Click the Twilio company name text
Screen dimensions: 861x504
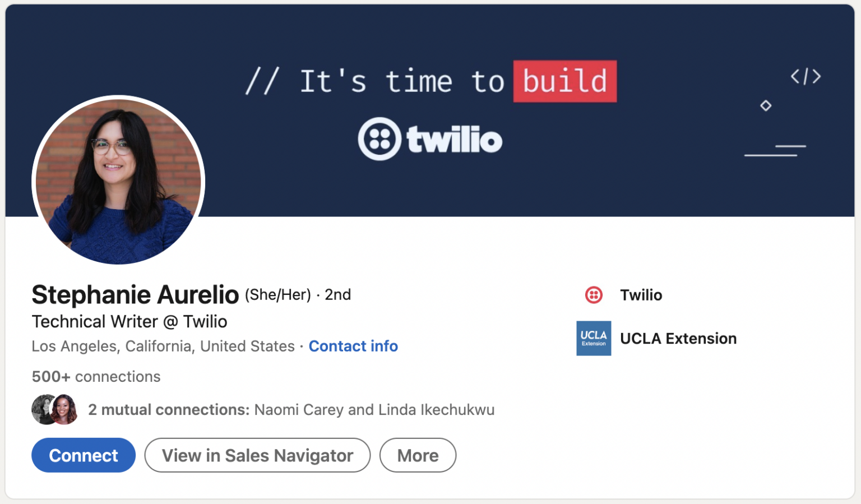point(641,294)
